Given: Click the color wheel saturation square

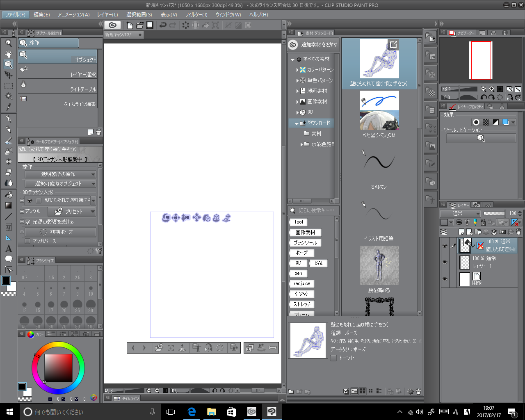Looking at the screenshot, I should (58, 367).
